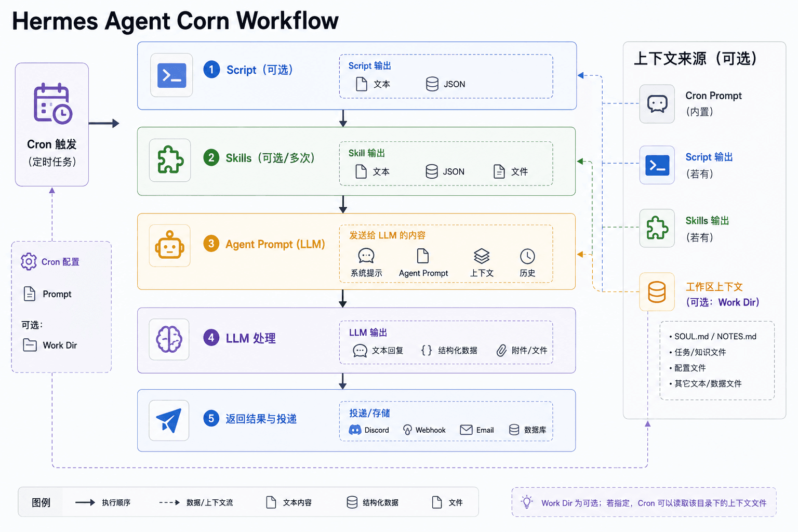798x532 pixels.
Task: Select the Discord icon under 投递/存储
Action: coord(355,430)
